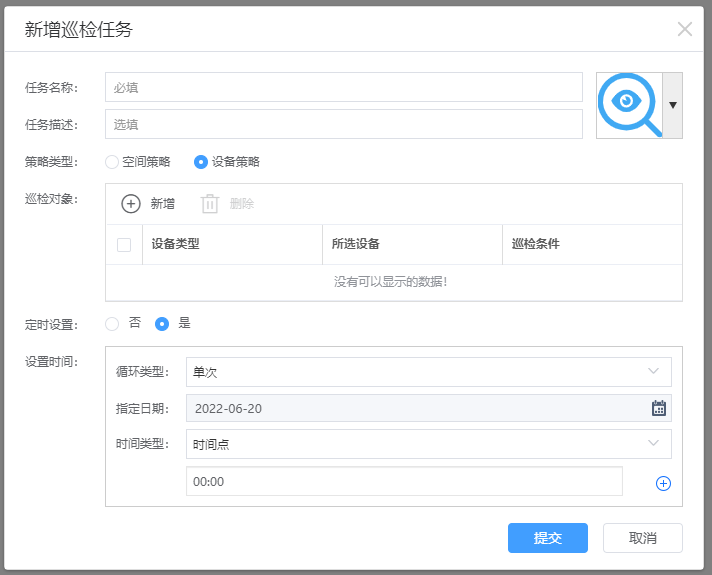Click the 新增 label in the patrol object toolbar

[163, 203]
